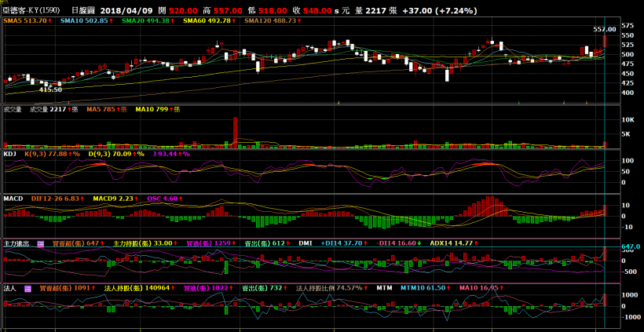Click the 415.50 low price marker
Image resolution: width=644 pixels, height=332 pixels.
point(50,90)
